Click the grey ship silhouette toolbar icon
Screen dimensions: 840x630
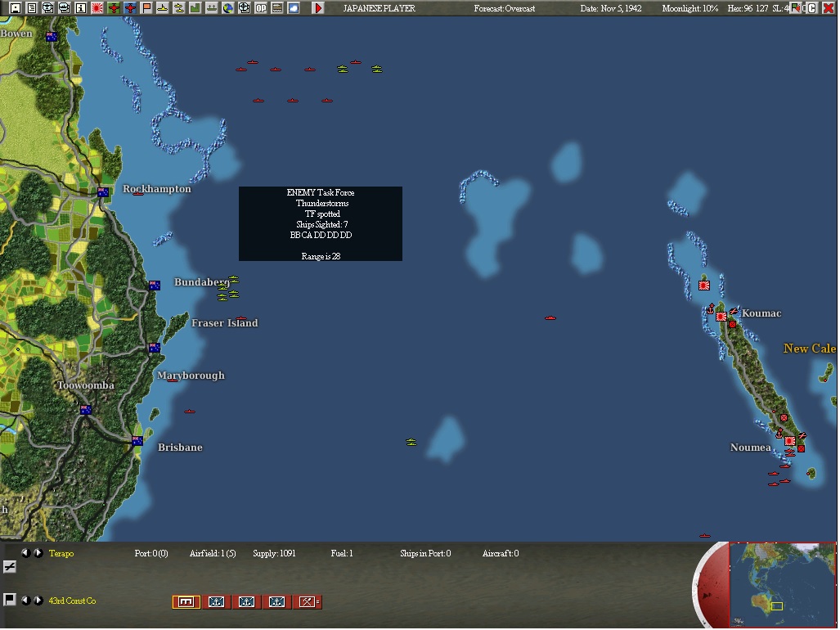click(212, 8)
